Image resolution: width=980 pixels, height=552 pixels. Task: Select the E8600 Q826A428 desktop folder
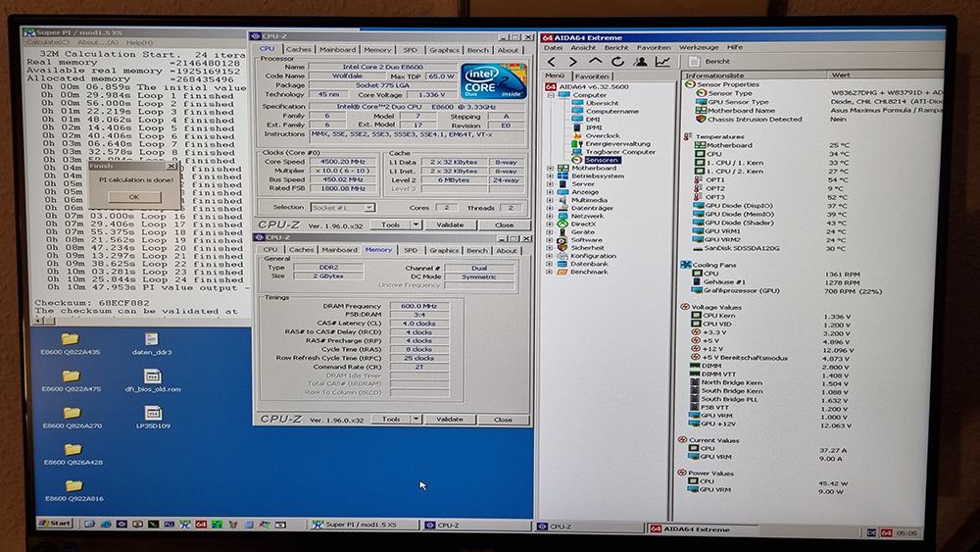[x=73, y=455]
